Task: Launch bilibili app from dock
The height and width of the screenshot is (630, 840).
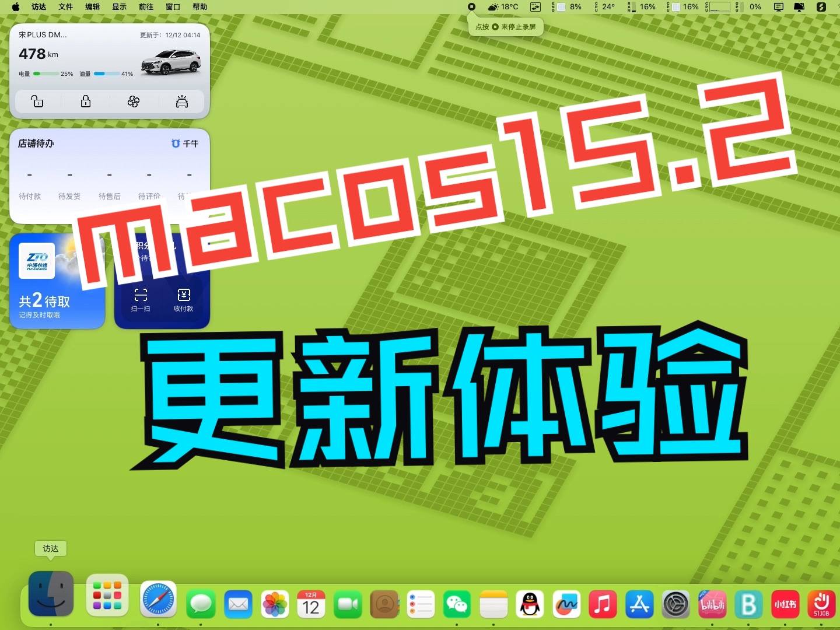Action: (712, 604)
